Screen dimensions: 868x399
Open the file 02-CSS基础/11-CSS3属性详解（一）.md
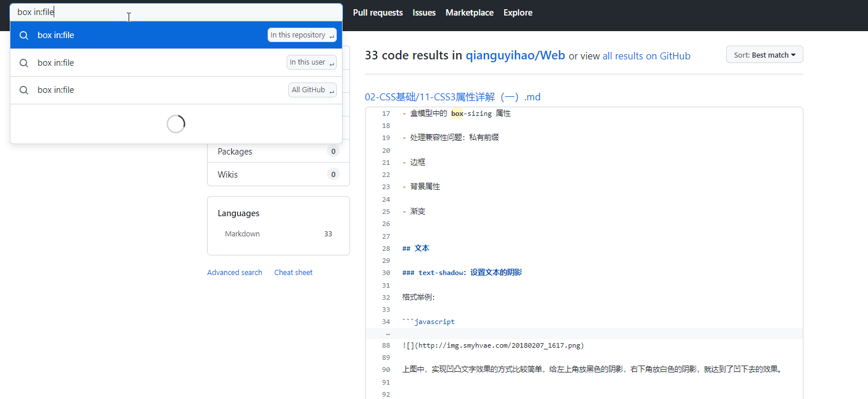point(453,96)
